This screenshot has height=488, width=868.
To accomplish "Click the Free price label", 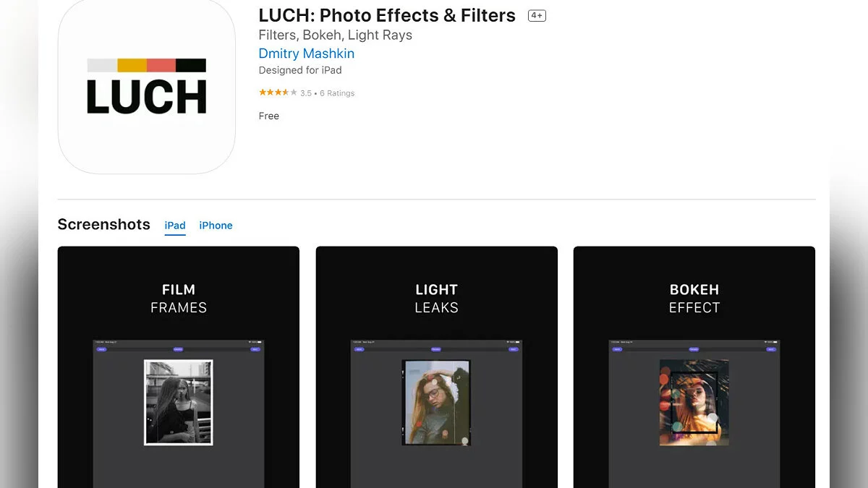I will tap(269, 116).
